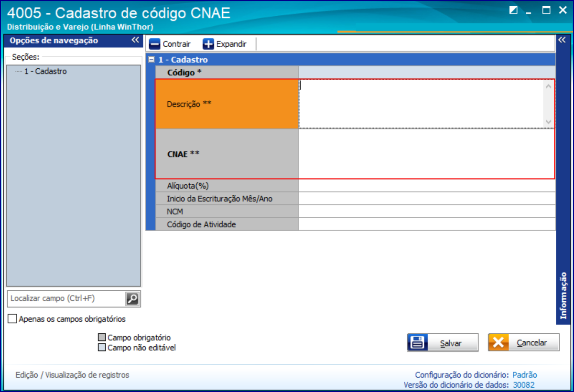Click the NCM input field
Viewport: 574px width, 392px height.
point(427,212)
